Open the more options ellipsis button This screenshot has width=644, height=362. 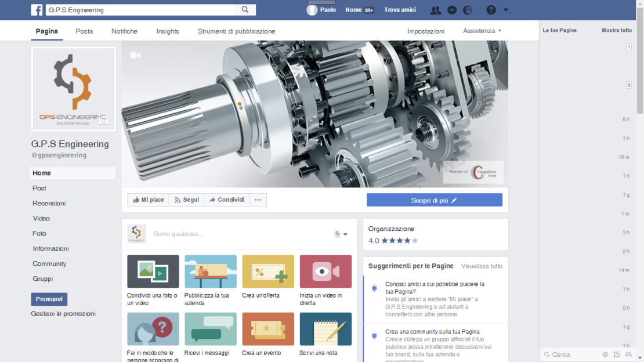(x=258, y=200)
